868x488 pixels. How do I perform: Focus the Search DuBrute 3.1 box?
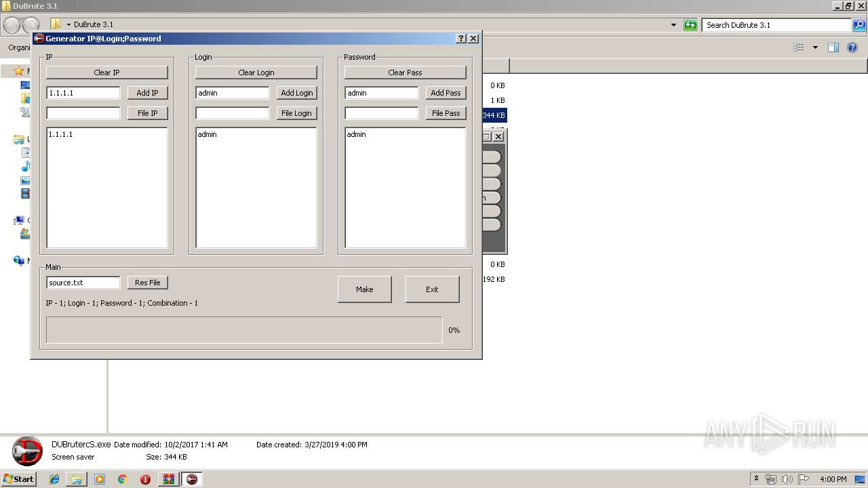pyautogui.click(x=776, y=25)
